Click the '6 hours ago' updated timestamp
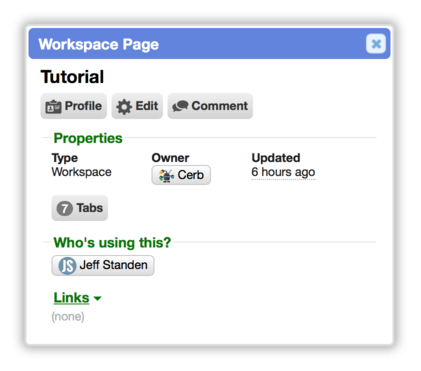 [283, 172]
